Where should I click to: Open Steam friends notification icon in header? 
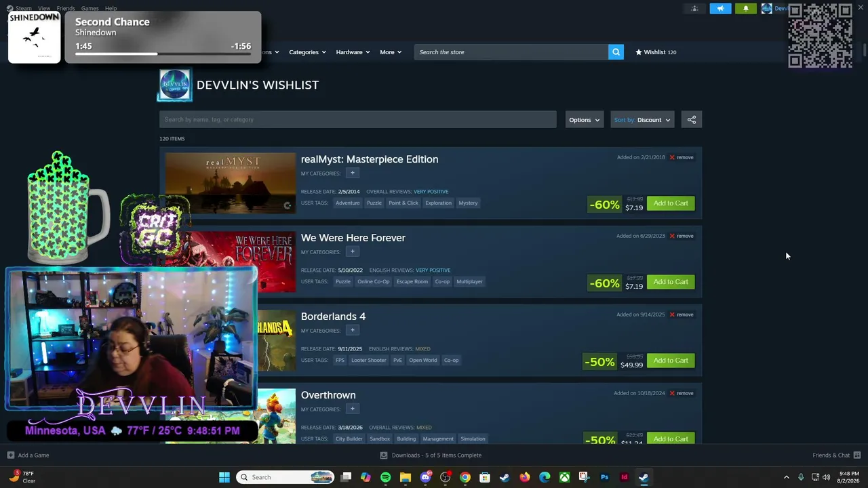(x=694, y=9)
